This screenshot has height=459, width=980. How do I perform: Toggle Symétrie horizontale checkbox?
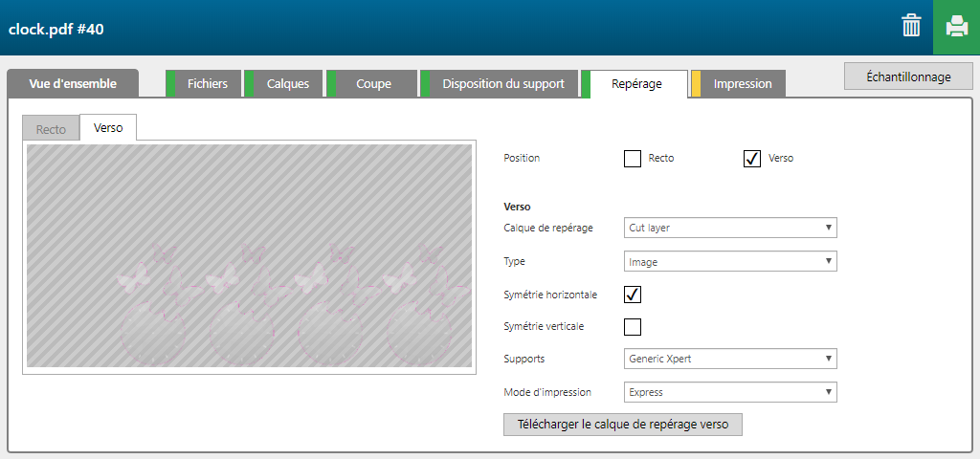point(633,295)
